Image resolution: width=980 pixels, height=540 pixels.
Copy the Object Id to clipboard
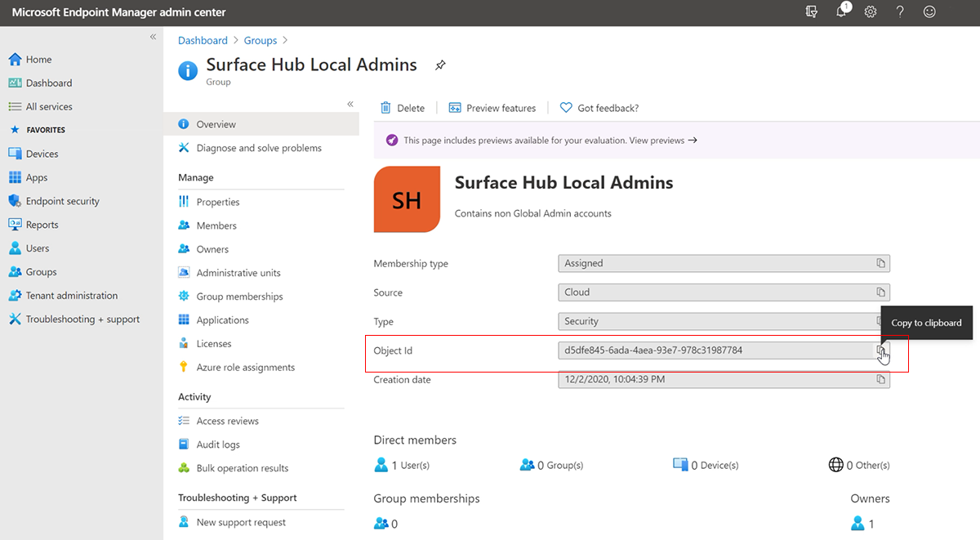pyautogui.click(x=880, y=350)
